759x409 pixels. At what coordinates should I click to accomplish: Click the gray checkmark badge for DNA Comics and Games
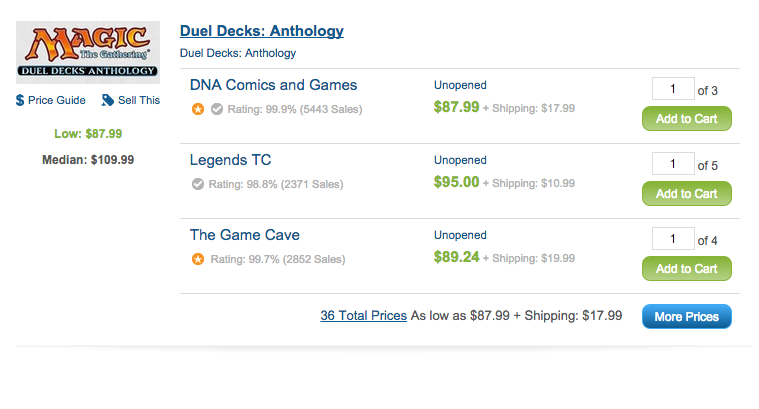217,109
